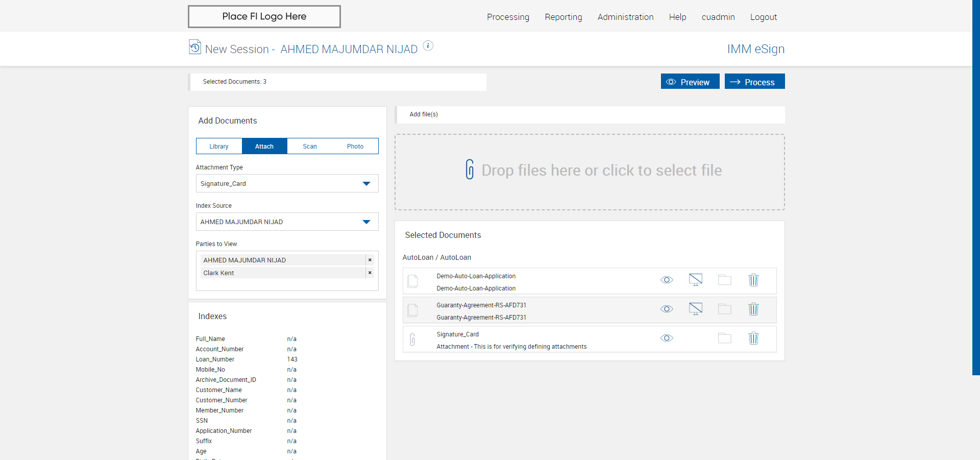Remove the Signature_Card attachment with trash icon
This screenshot has width=980, height=460.
point(753,338)
